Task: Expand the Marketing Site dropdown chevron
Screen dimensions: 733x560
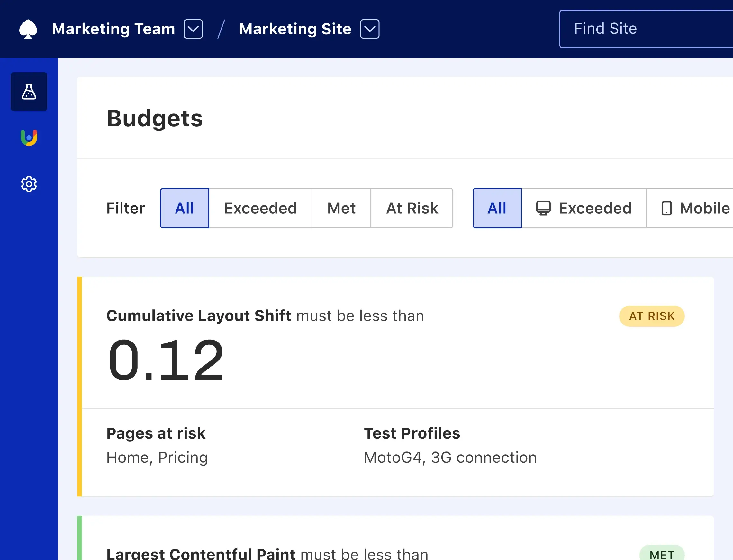Action: point(369,29)
